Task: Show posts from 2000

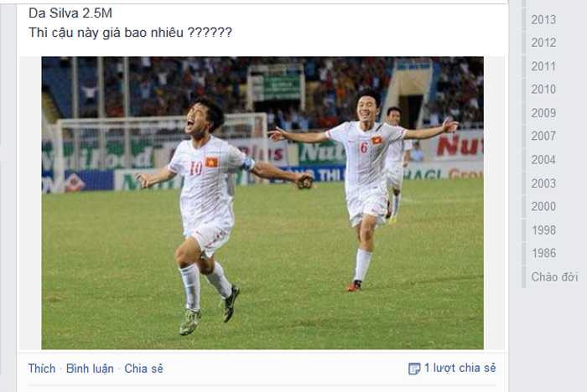Action: (x=543, y=207)
